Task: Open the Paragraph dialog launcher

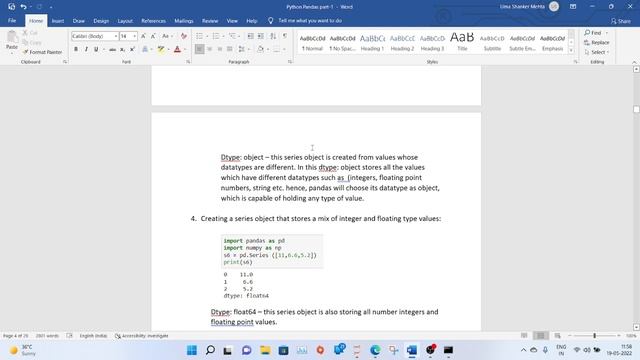Action: [x=290, y=62]
